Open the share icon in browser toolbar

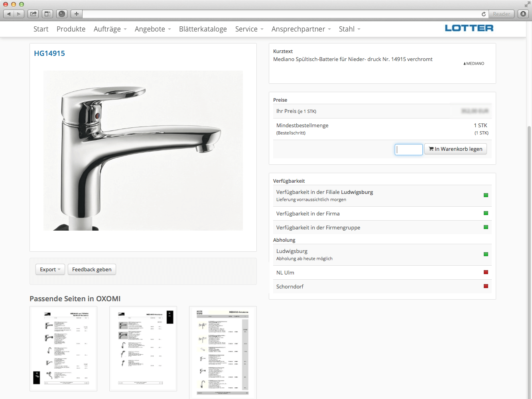point(33,14)
